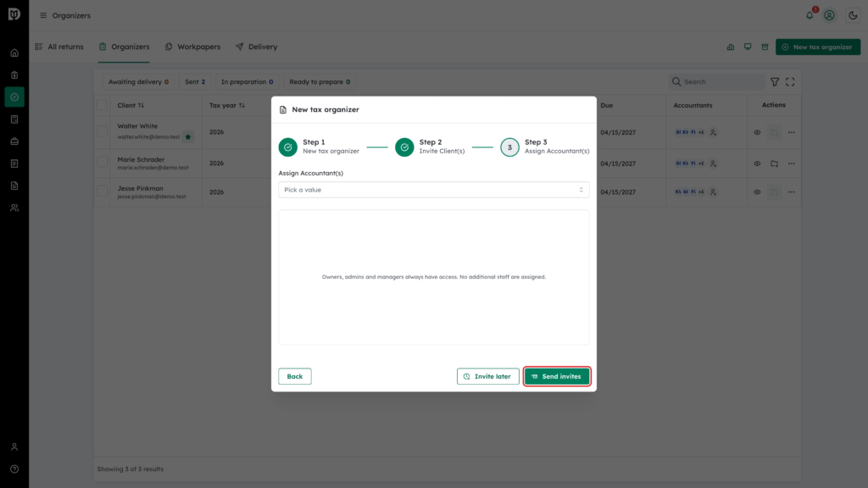Open briefcase icon in left sidebar
Image resolution: width=868 pixels, height=488 pixels.
point(14,141)
